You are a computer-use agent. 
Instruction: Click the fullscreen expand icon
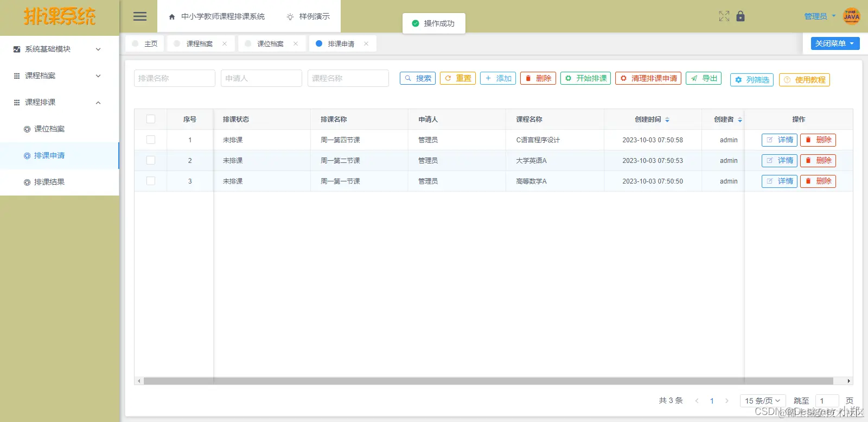point(724,16)
